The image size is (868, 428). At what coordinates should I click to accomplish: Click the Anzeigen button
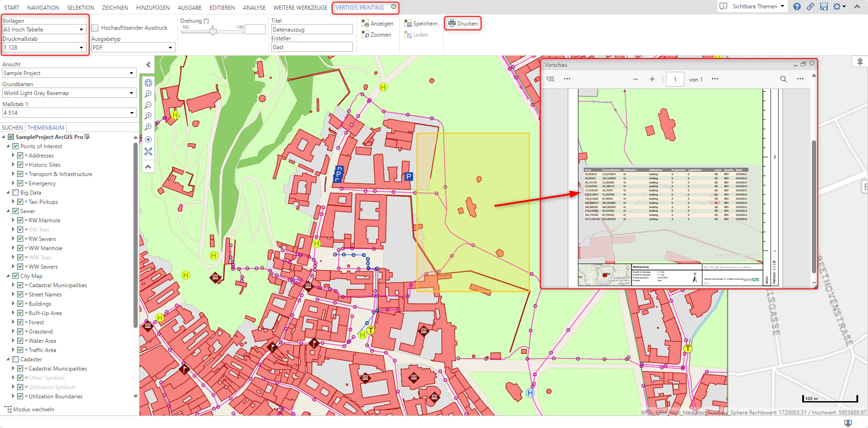pos(377,24)
